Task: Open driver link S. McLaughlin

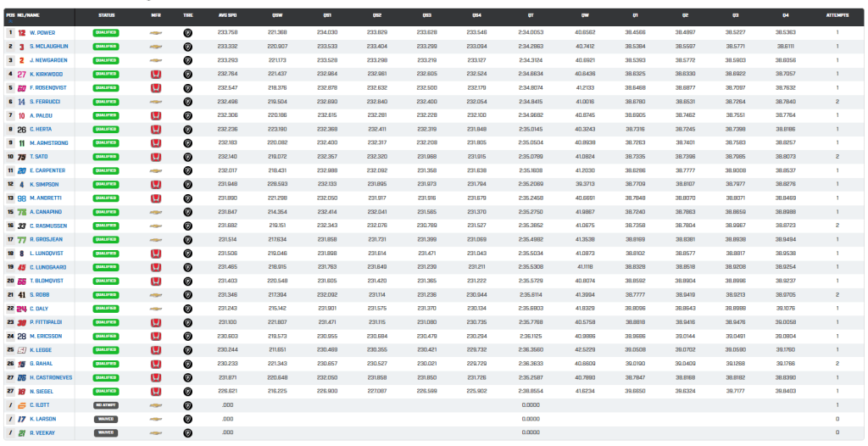Action: coord(49,47)
